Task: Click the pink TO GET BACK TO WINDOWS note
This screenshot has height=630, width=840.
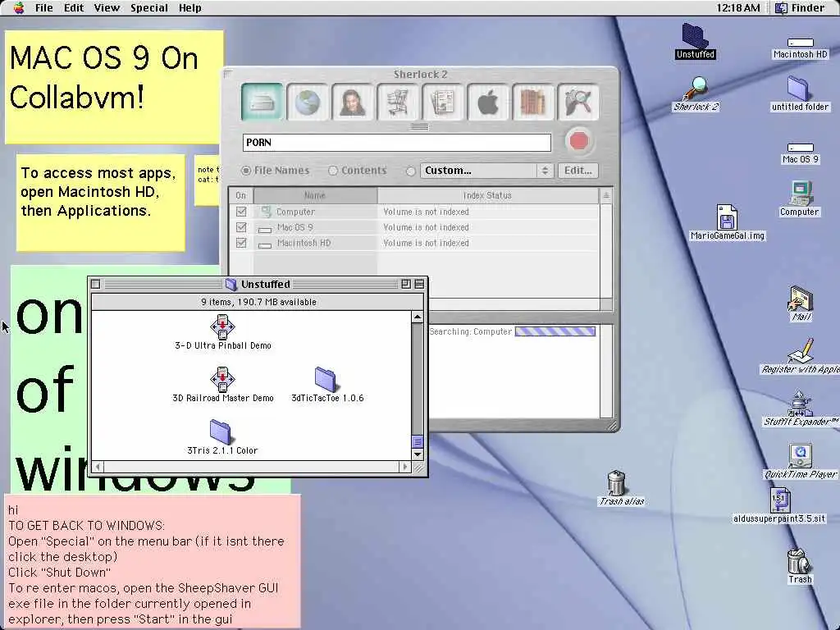Action: 153,561
